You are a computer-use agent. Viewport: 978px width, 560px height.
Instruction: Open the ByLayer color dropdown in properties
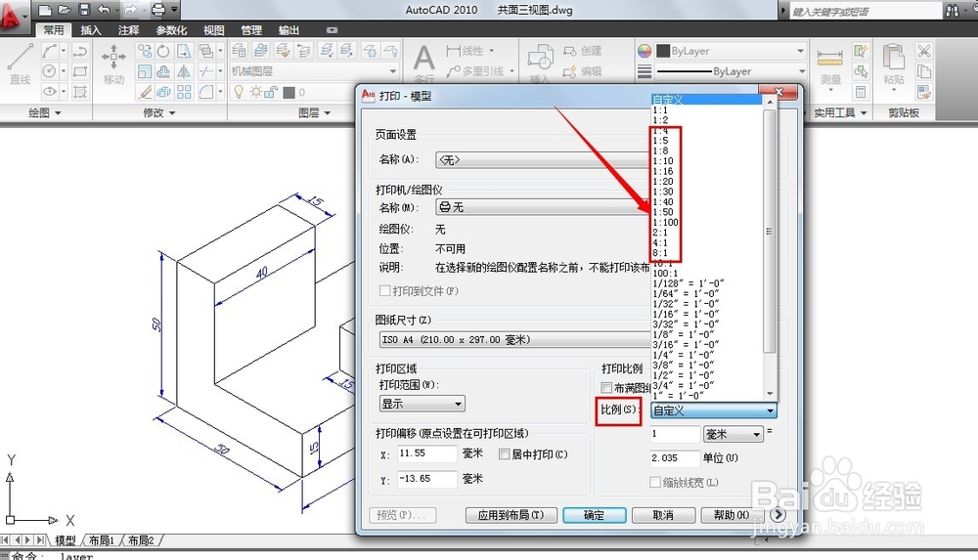pos(732,51)
